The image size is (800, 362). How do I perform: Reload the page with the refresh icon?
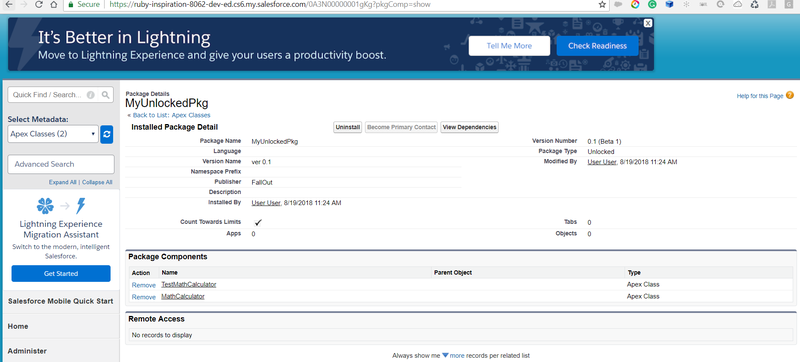click(39, 4)
